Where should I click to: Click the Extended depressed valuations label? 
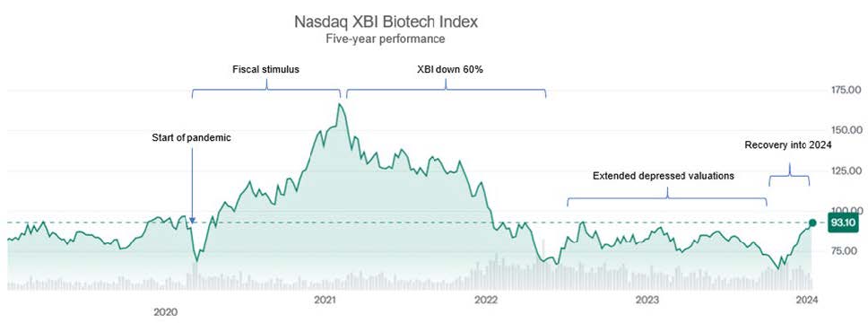tap(664, 176)
